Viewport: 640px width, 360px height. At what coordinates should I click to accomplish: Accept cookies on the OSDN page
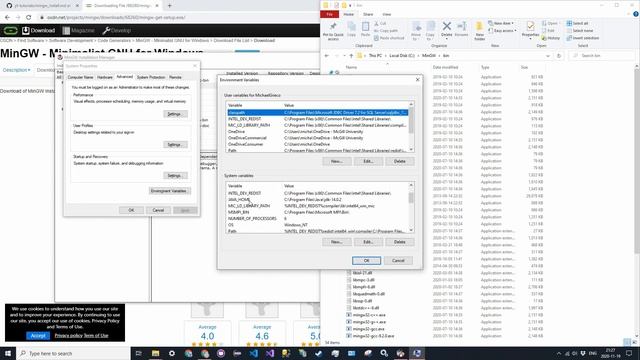38,335
